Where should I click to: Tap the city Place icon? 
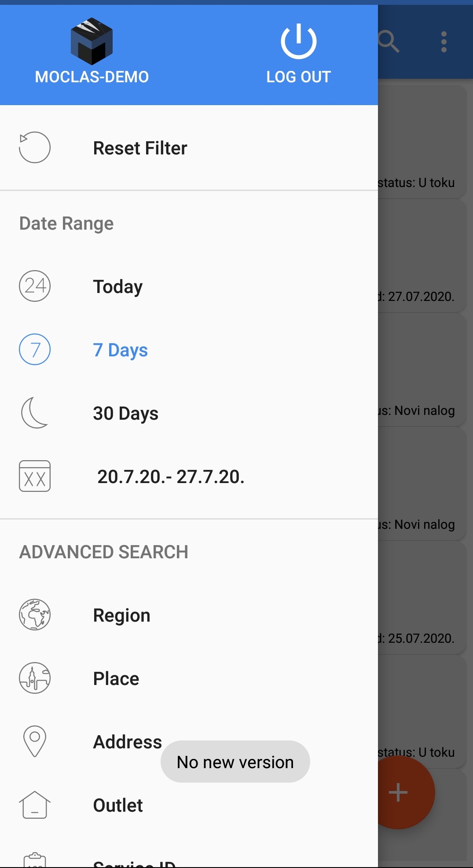[34, 678]
